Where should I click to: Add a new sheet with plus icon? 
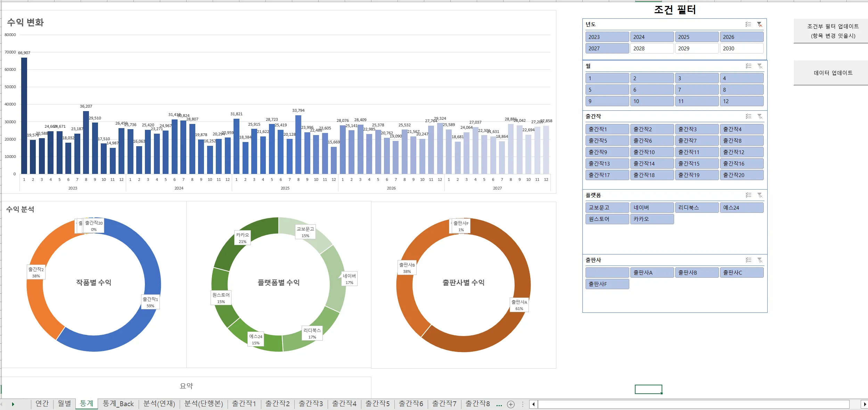pyautogui.click(x=511, y=404)
